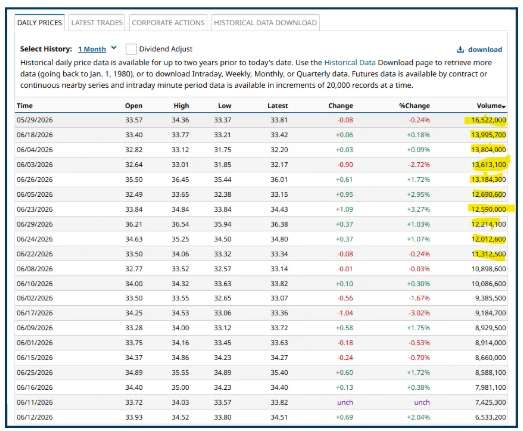Click the 13,613,100 volume value
The height and width of the screenshot is (431, 523).
pos(489,164)
